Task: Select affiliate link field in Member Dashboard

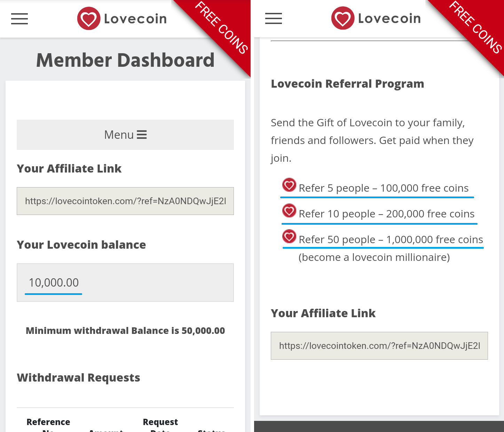Action: 125,201
